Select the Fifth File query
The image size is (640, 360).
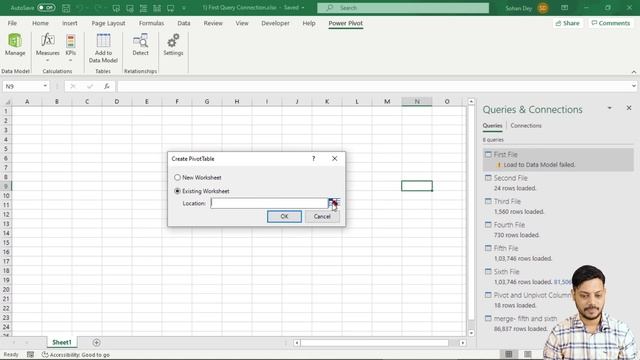(x=558, y=253)
